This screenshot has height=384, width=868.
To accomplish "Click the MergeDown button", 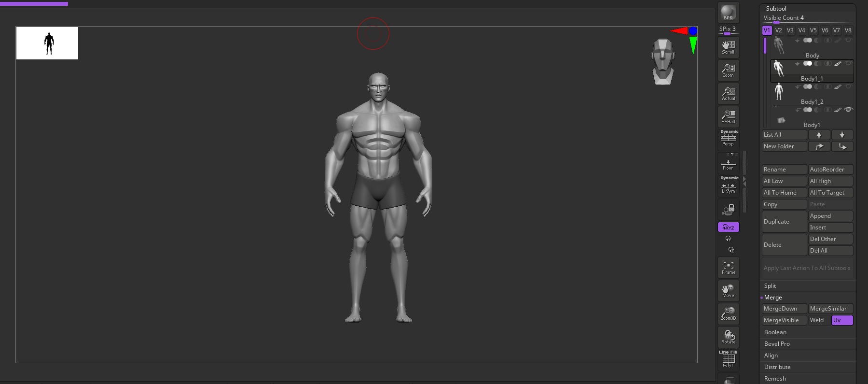I will (784, 309).
